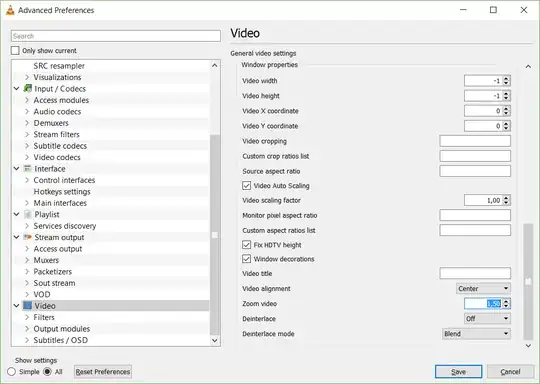This screenshot has height=384, width=540.
Task: Disable Window decorations checkbox
Action: pos(246,259)
